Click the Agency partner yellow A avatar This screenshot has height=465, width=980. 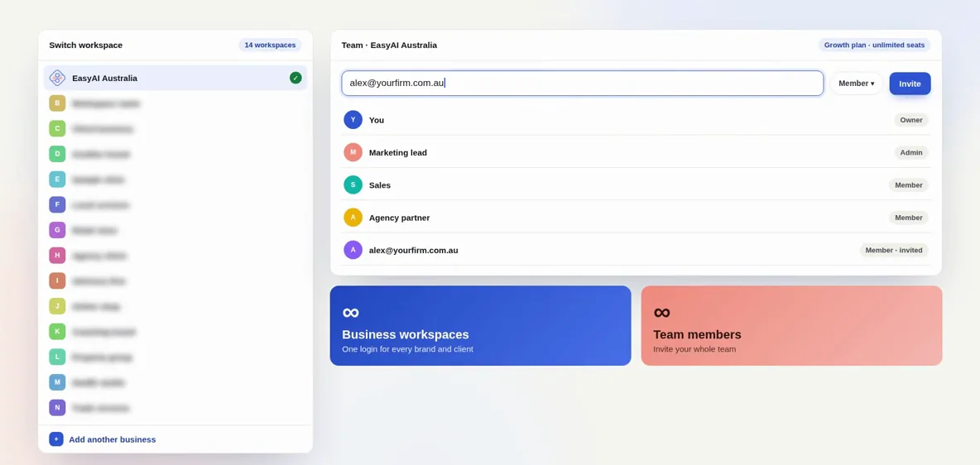click(x=353, y=218)
